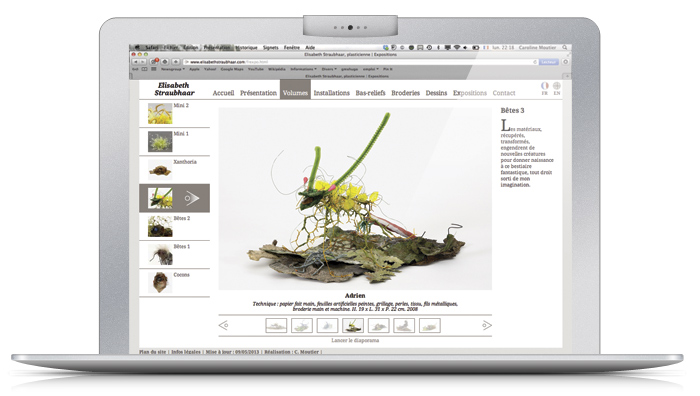Go to the Contact page
The width and height of the screenshot is (700, 396).
[504, 93]
